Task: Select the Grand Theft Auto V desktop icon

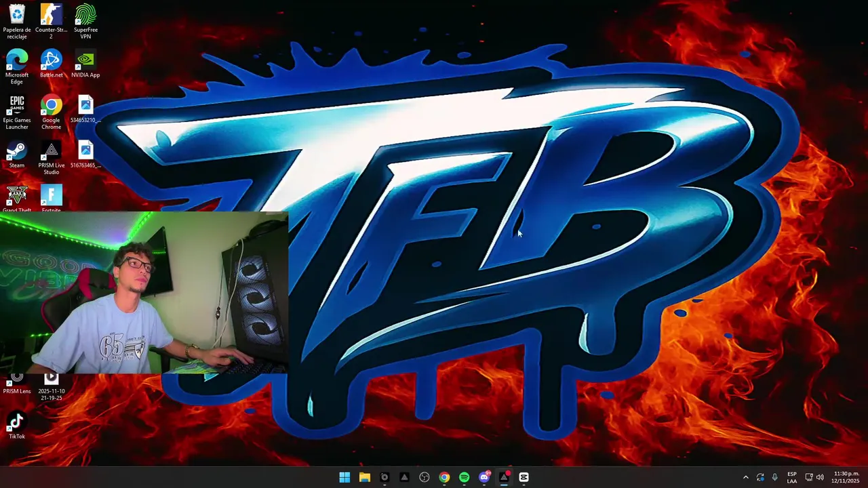Action: click(x=17, y=199)
